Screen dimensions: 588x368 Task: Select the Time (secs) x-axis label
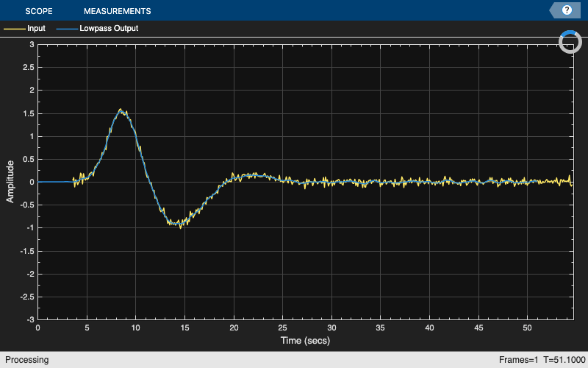304,341
